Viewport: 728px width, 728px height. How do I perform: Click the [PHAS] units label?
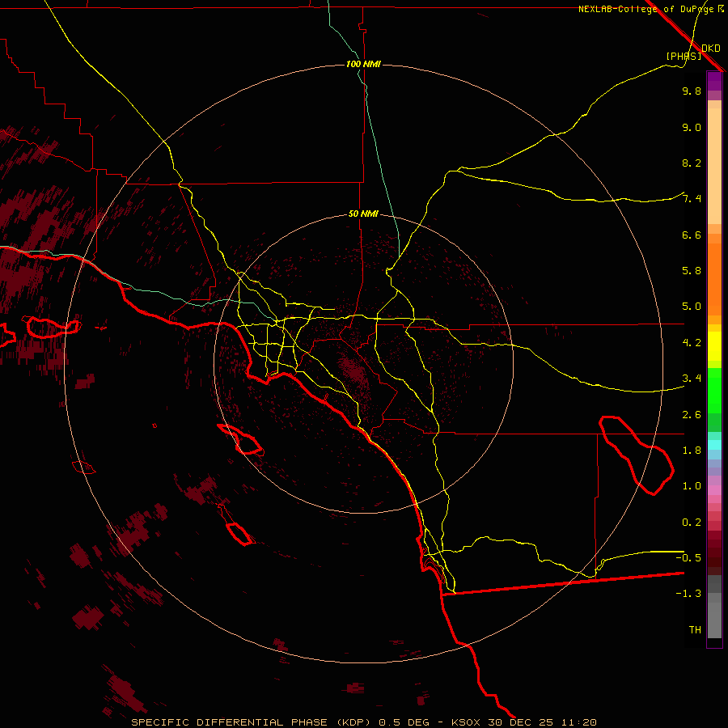(x=684, y=56)
